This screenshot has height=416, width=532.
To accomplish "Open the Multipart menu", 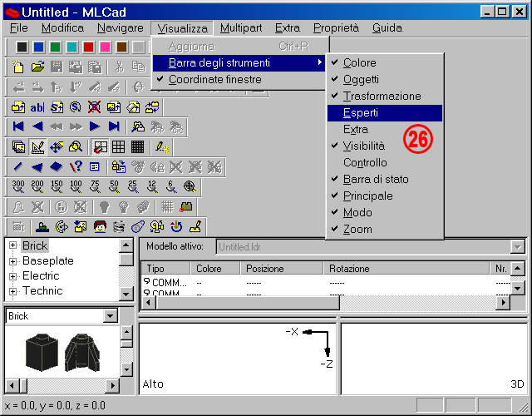I will [x=241, y=27].
